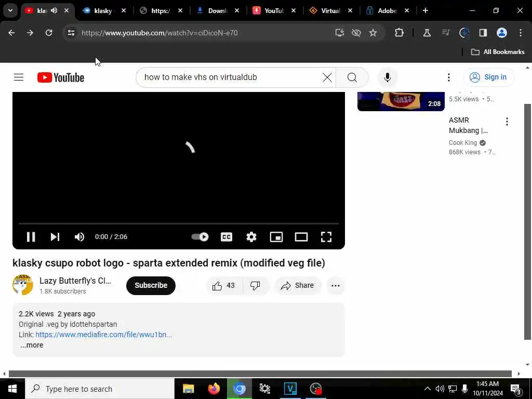This screenshot has height=399, width=532.
Task: Open more actions ellipsis beside Share
Action: 335,286
